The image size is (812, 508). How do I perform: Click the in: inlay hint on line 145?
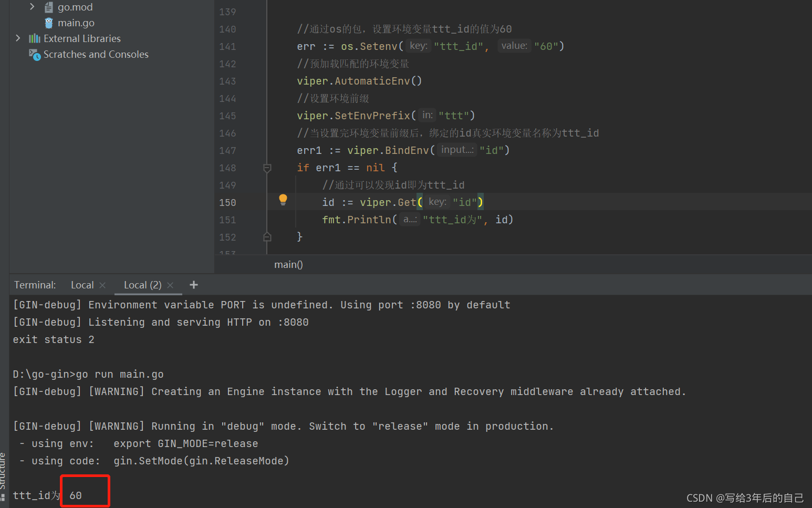tap(426, 115)
